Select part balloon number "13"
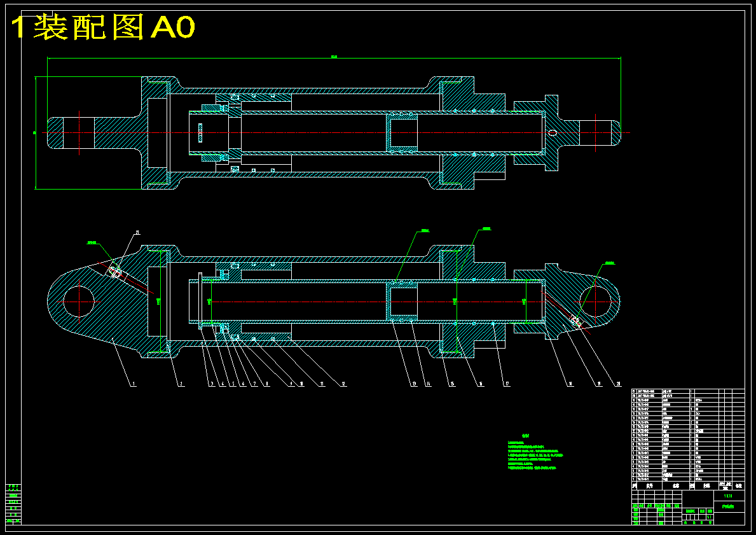 click(414, 384)
